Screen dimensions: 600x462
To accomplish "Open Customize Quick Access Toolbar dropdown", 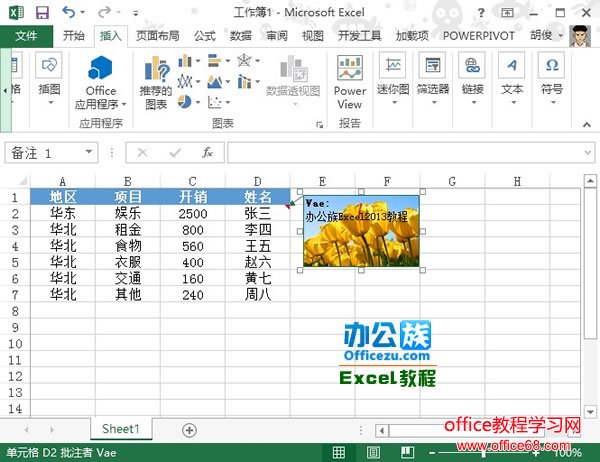I will coord(135,13).
